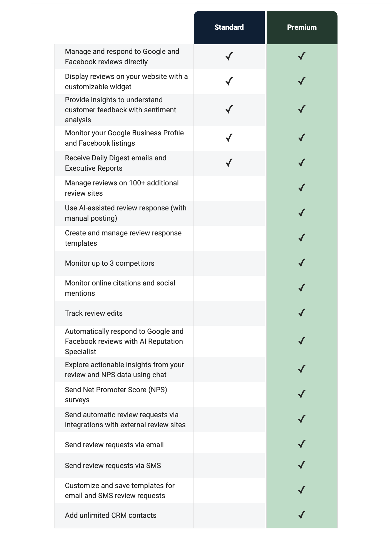Click the AI Reputation Specialist feature description

[x=124, y=341]
